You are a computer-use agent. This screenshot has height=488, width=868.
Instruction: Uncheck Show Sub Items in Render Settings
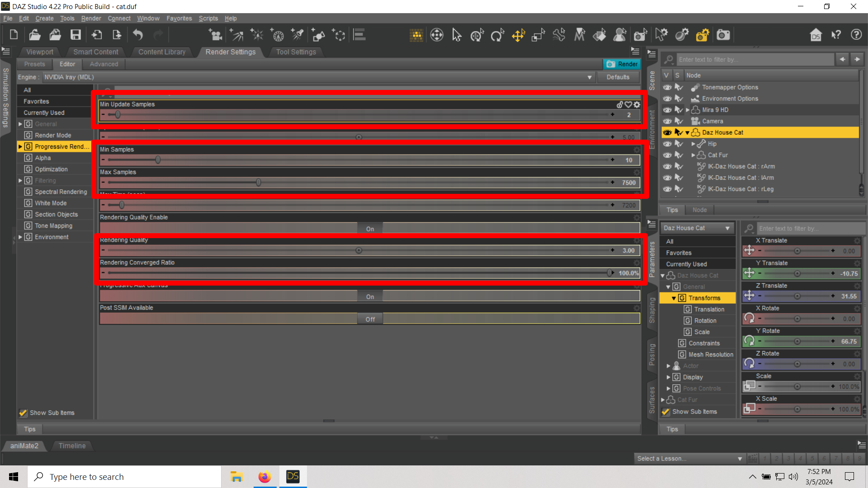coord(23,413)
